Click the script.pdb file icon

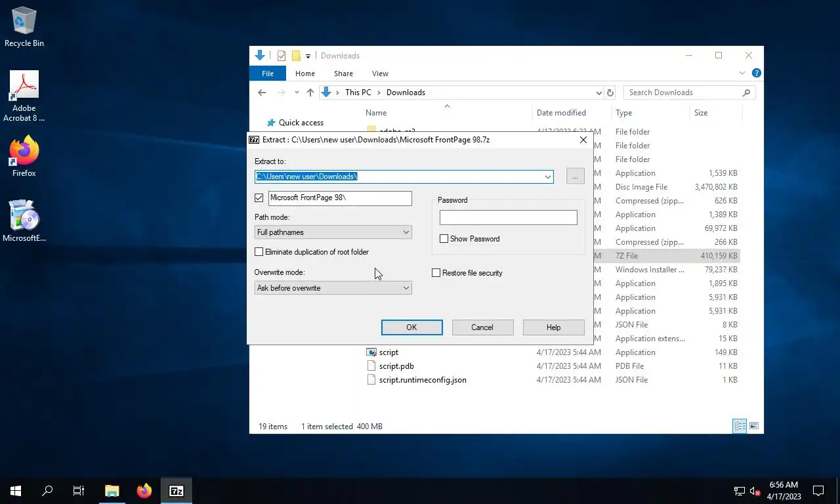pyautogui.click(x=371, y=366)
